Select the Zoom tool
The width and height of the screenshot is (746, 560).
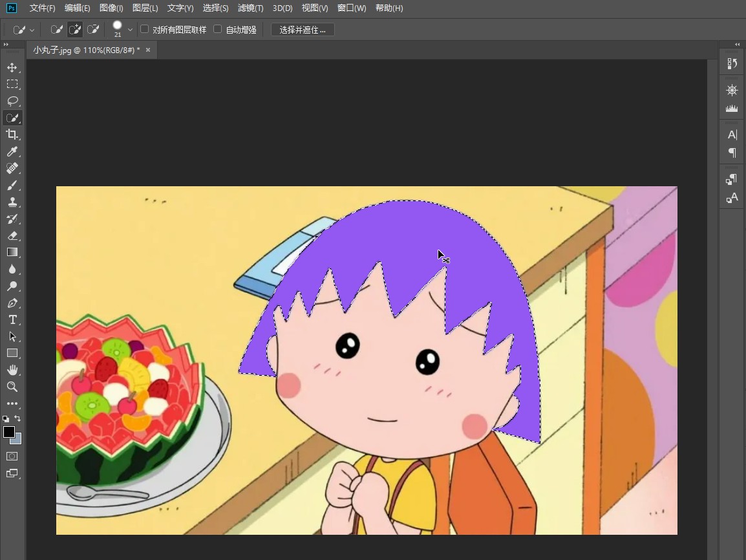point(12,387)
